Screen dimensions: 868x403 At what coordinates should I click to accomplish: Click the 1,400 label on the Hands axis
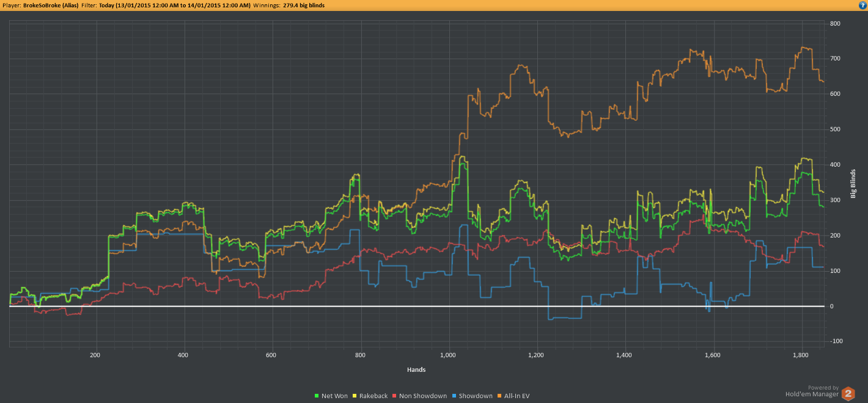[624, 355]
